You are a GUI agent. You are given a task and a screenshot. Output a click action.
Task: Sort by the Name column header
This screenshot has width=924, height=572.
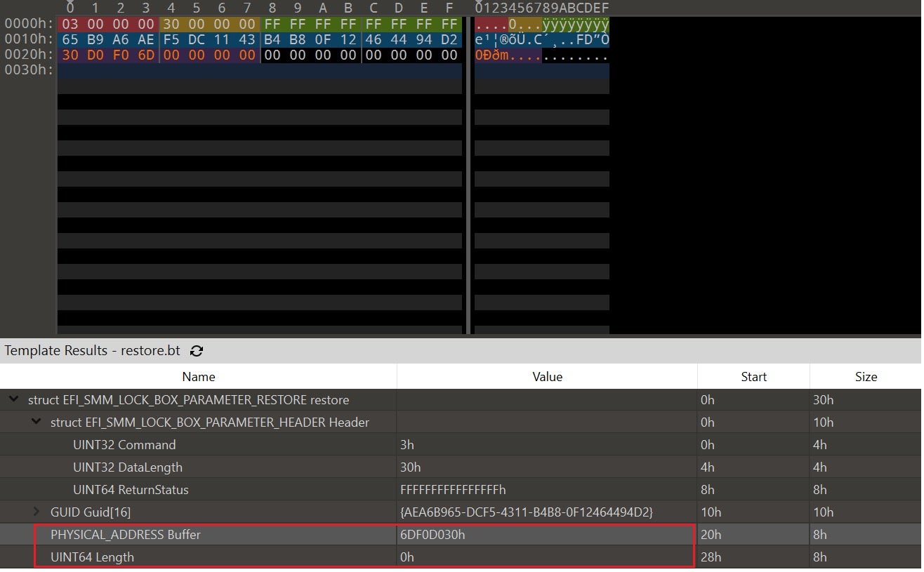[198, 377]
